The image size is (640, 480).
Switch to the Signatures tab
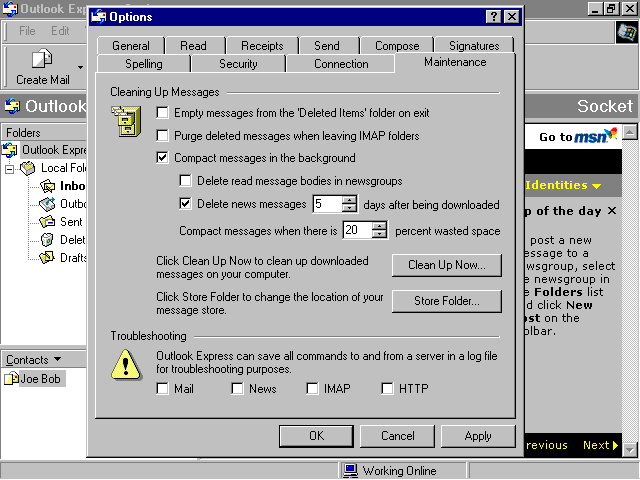point(474,46)
